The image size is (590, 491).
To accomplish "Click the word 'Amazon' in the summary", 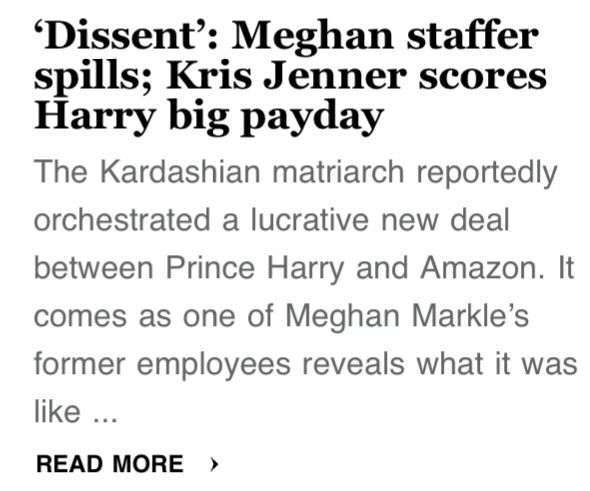I will (x=482, y=268).
